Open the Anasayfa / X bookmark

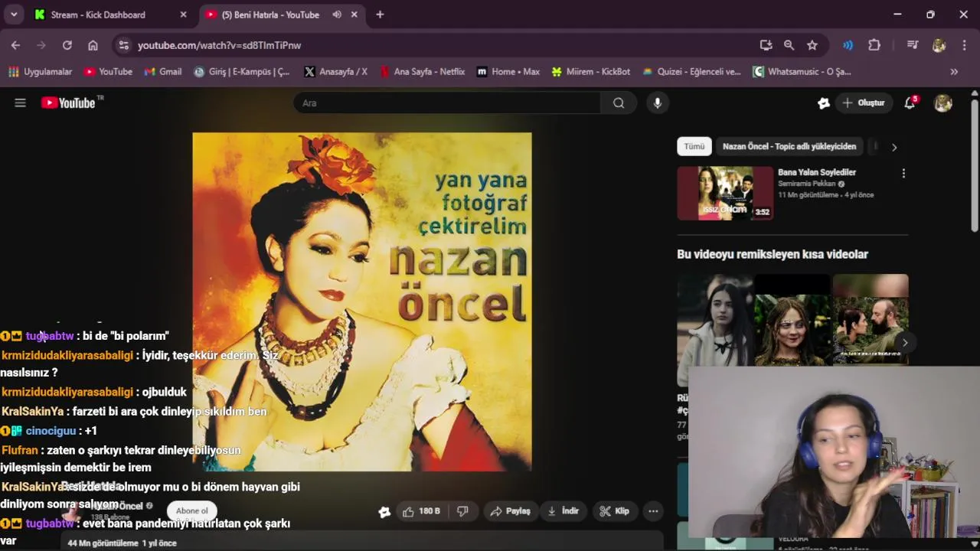335,71
